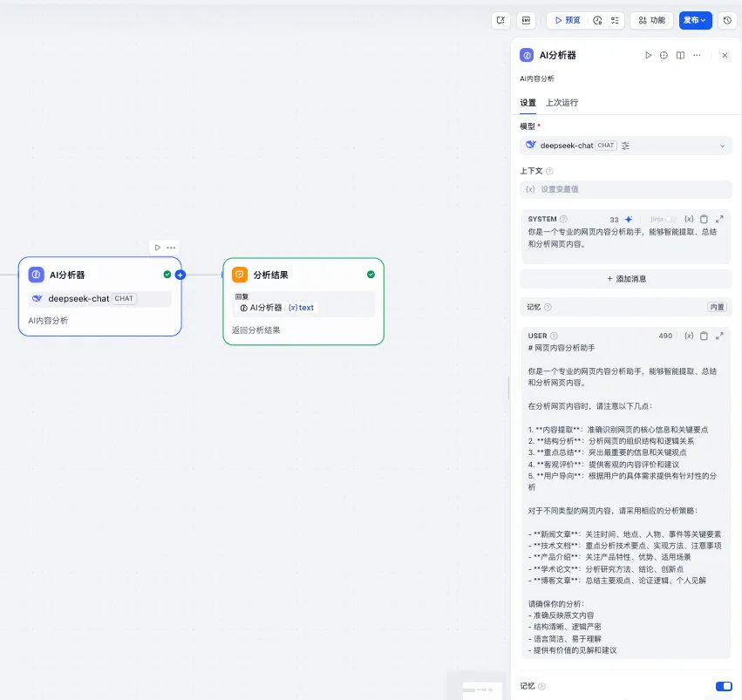Click the 设置变量值 context input field

click(625, 189)
